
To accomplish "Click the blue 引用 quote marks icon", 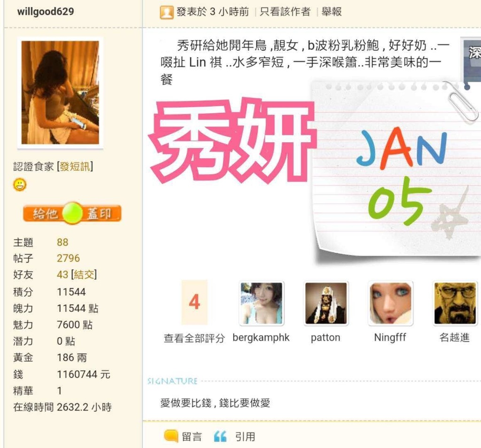I will click(x=220, y=436).
